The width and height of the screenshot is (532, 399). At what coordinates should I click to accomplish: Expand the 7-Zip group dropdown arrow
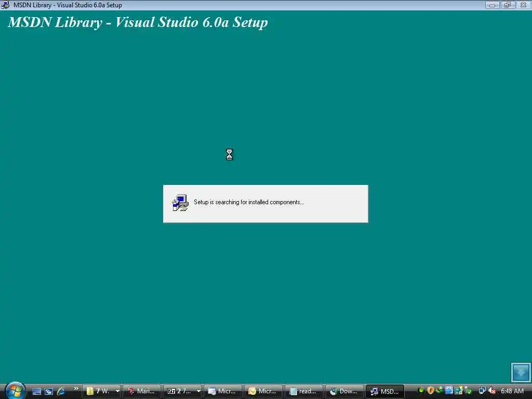[198, 391]
